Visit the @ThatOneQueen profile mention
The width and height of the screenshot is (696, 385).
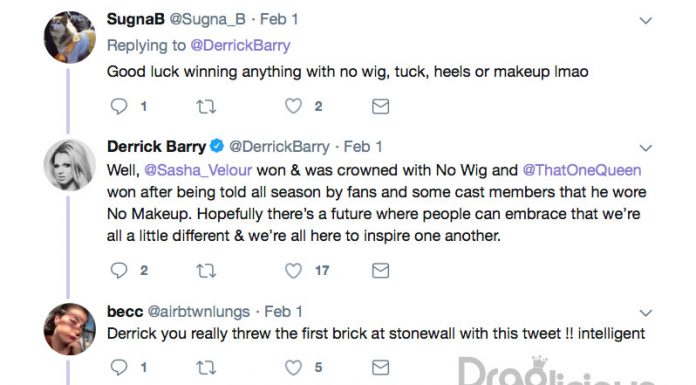coord(581,170)
